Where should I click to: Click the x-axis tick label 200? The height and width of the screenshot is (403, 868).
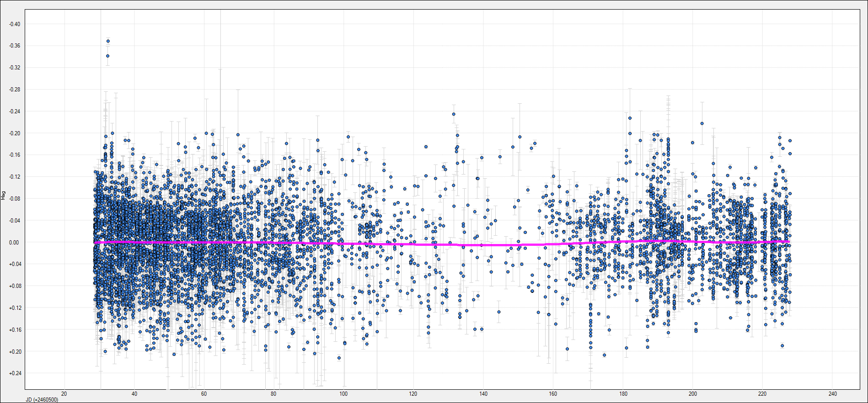pos(693,394)
